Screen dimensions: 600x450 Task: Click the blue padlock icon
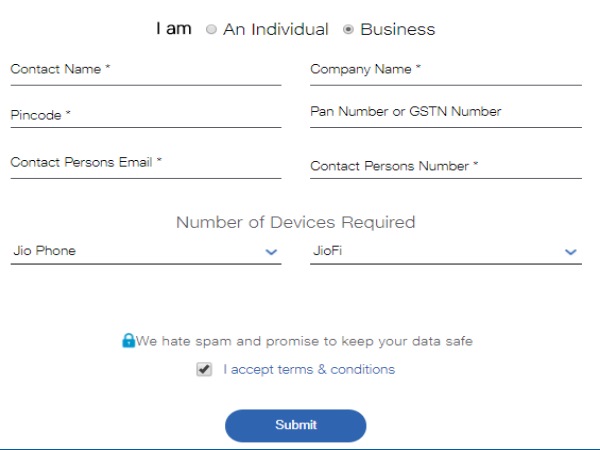coord(128,341)
